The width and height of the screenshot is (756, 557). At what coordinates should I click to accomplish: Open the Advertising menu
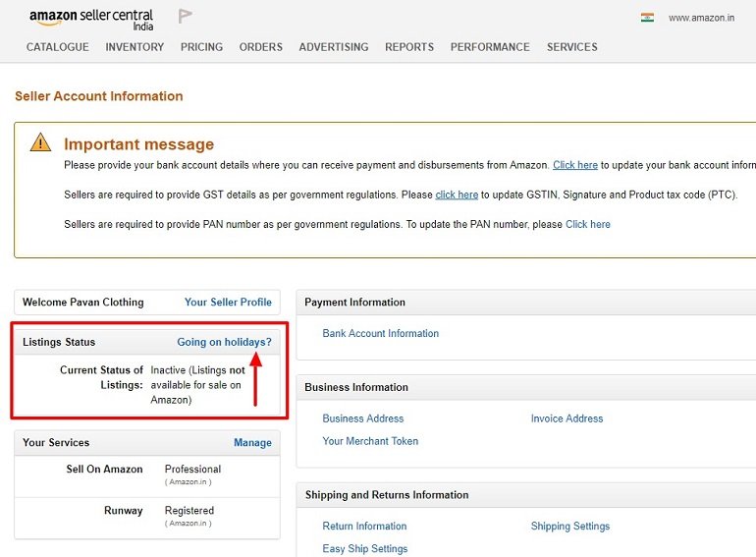click(334, 47)
